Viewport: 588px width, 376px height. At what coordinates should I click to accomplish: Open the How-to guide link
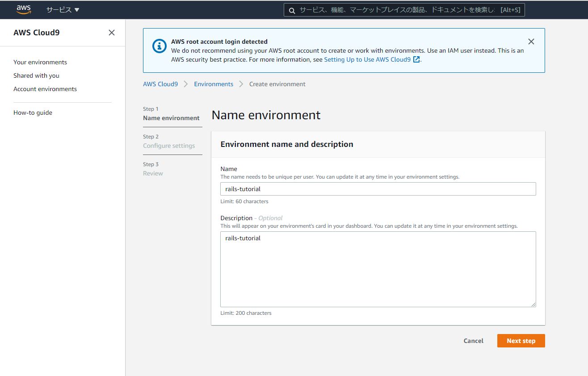(33, 113)
